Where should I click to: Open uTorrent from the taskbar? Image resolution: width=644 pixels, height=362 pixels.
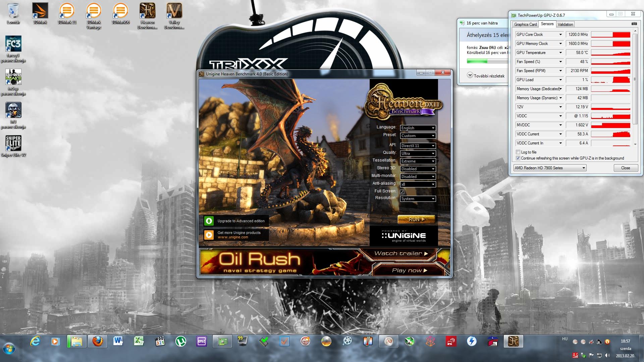coord(181,342)
